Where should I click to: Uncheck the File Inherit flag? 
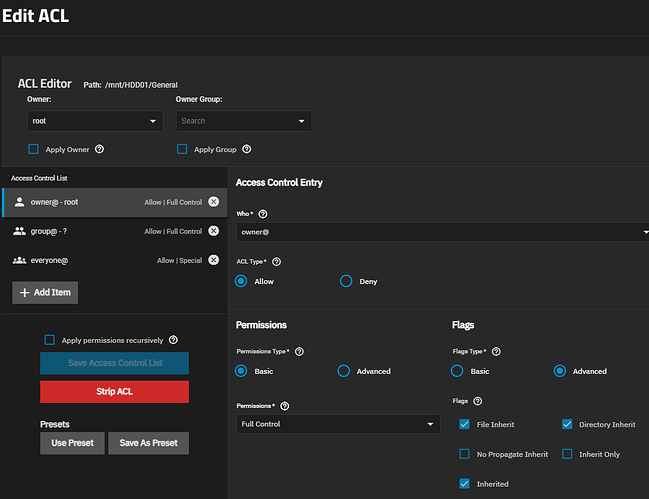[464, 424]
